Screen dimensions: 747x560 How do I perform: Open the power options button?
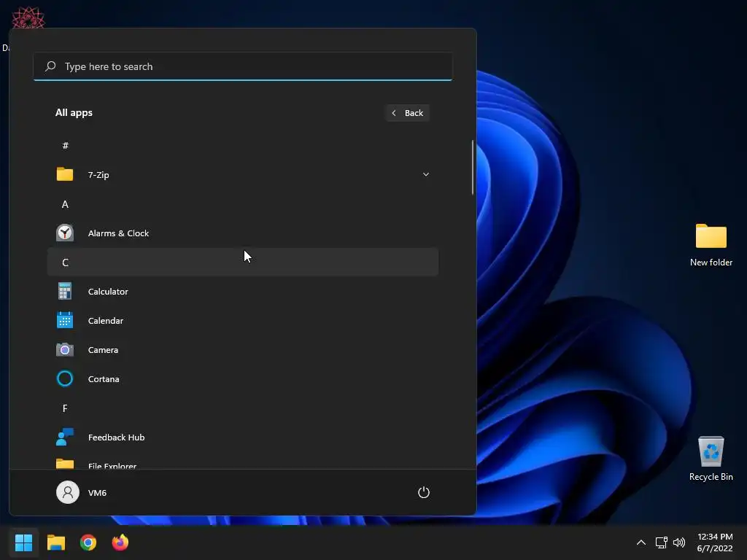coord(424,492)
